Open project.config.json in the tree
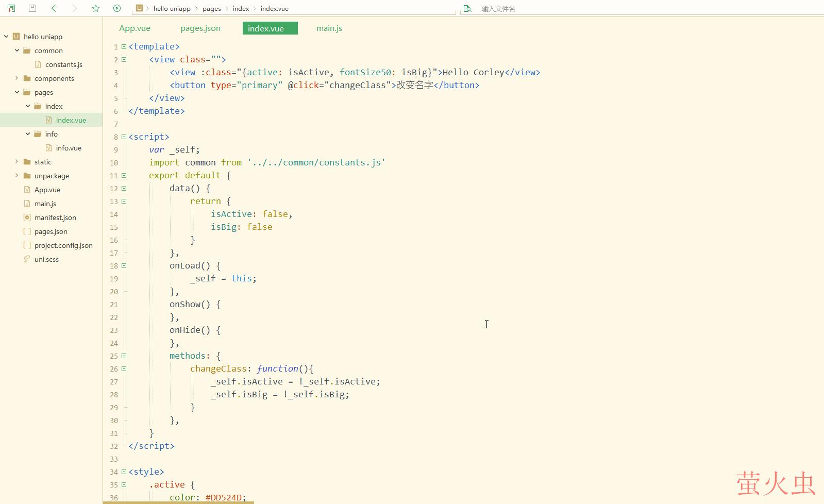 63,245
